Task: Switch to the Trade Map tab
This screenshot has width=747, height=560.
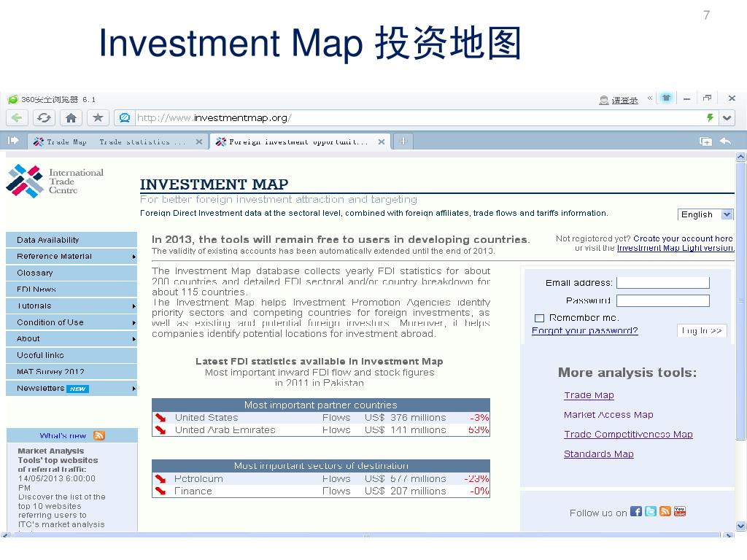Action: (x=117, y=142)
